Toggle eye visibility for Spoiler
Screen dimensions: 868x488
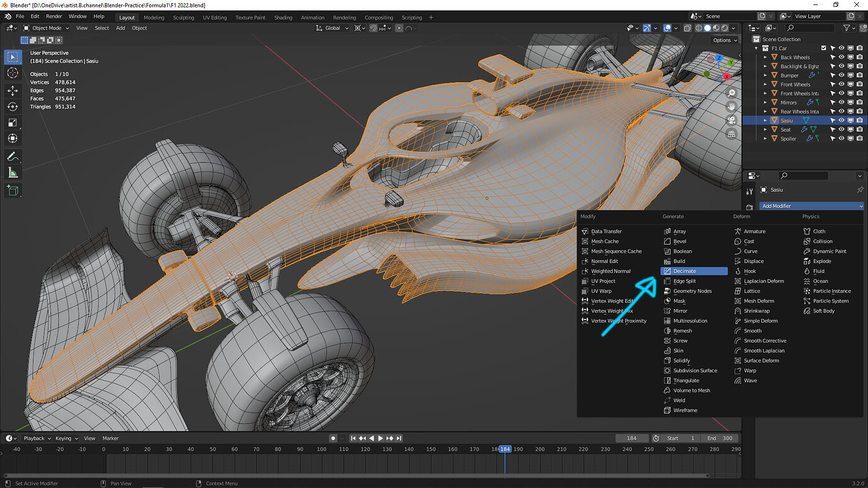pos(841,138)
